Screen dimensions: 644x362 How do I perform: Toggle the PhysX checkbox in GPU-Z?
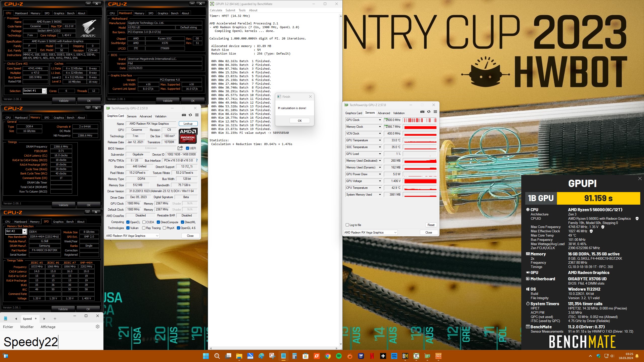(164, 228)
